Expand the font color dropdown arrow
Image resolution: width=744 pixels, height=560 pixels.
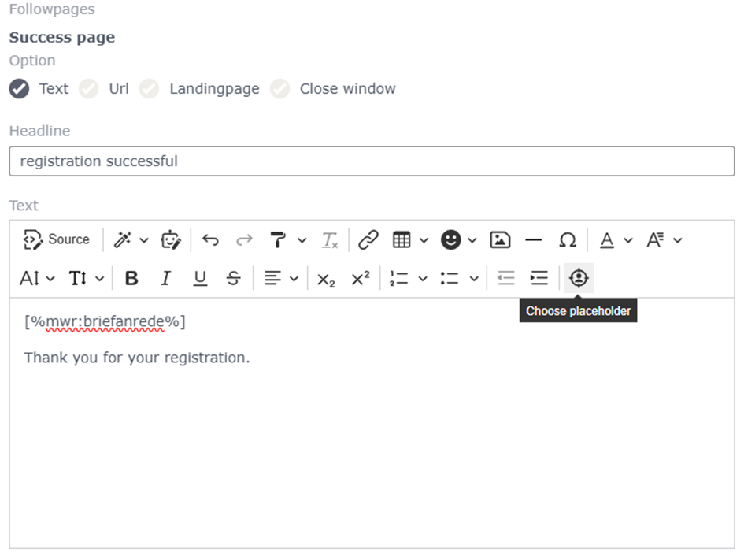click(628, 240)
